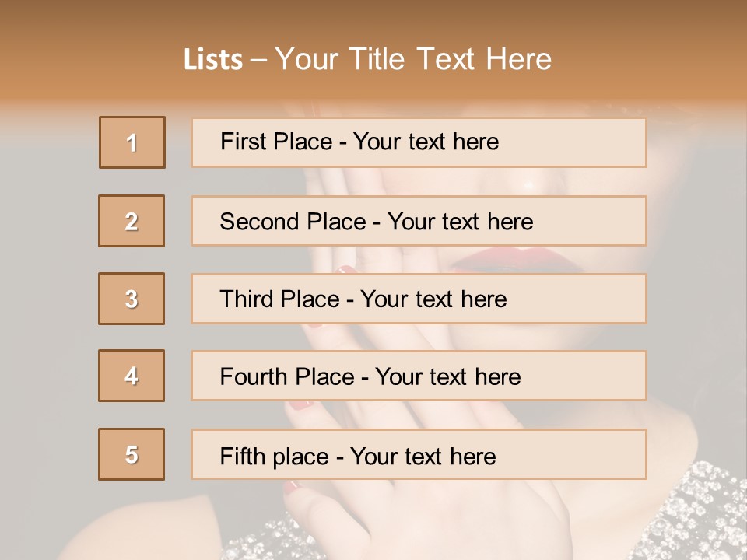Select the Third Place text box
This screenshot has height=560, width=747.
419,299
